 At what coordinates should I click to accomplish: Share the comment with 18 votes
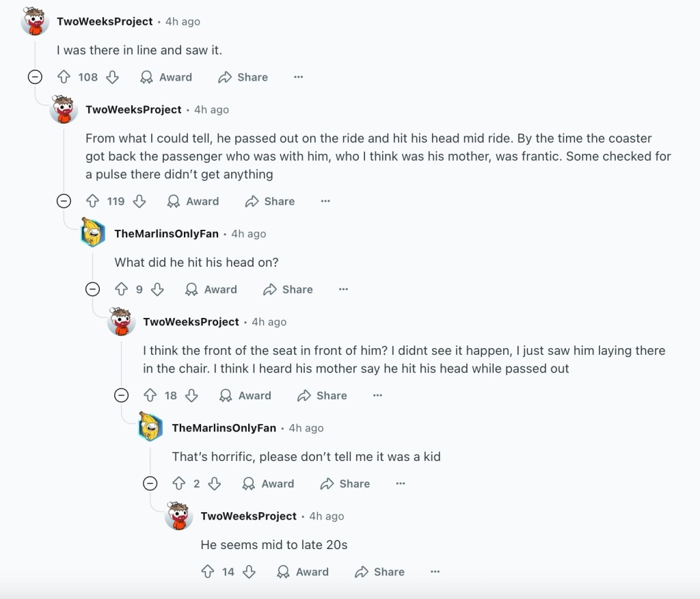(323, 395)
